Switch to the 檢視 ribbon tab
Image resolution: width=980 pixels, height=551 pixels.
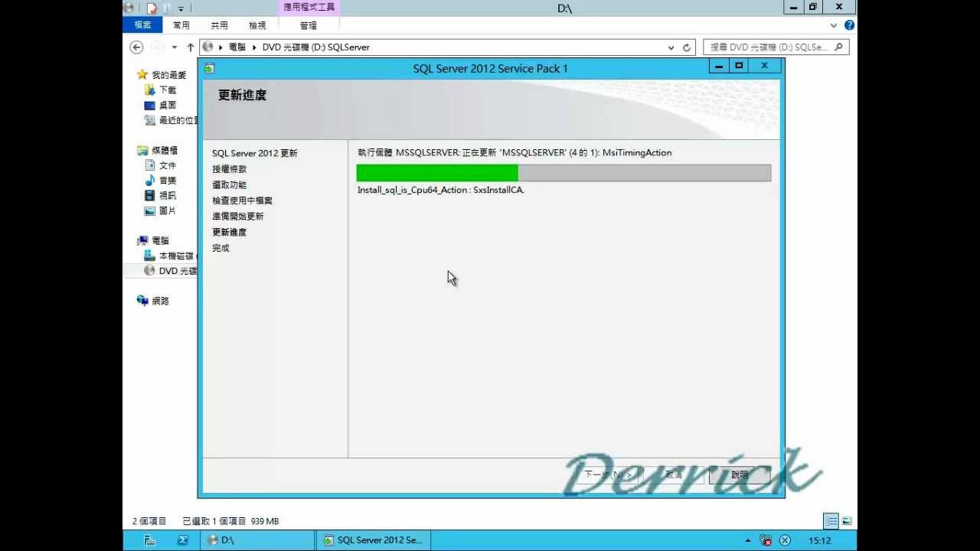click(258, 25)
